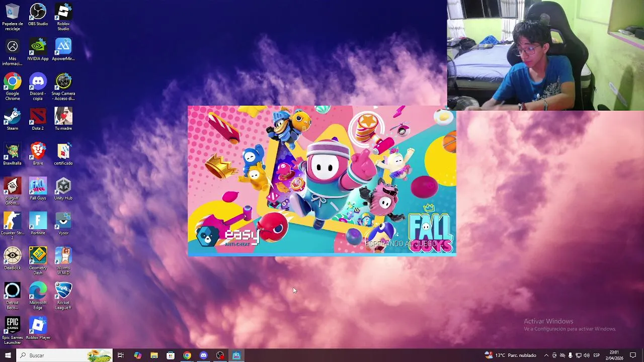The width and height of the screenshot is (644, 362).
Task: Select the Roblox Player desktop icon
Action: pos(38,328)
